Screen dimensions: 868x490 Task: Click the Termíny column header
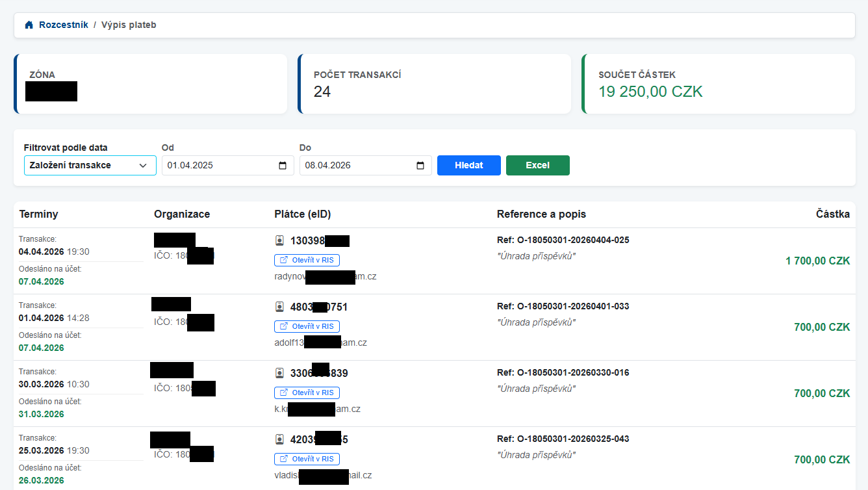point(38,214)
